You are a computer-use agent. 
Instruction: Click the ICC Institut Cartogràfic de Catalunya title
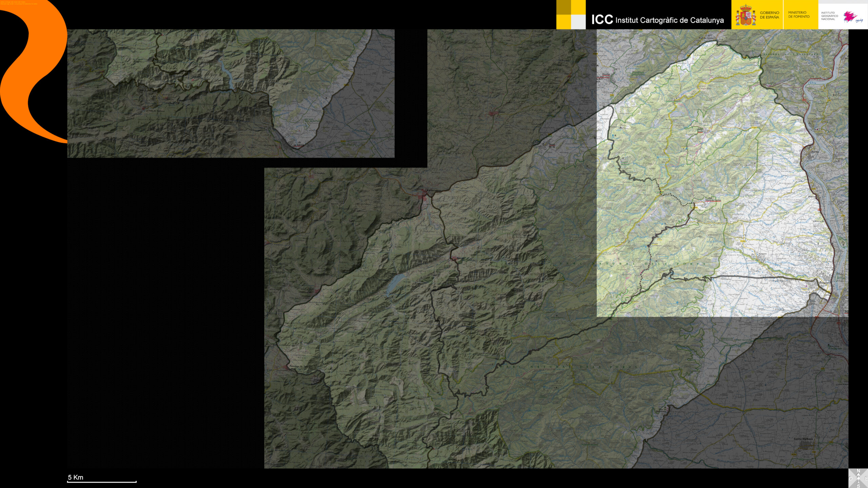point(657,20)
